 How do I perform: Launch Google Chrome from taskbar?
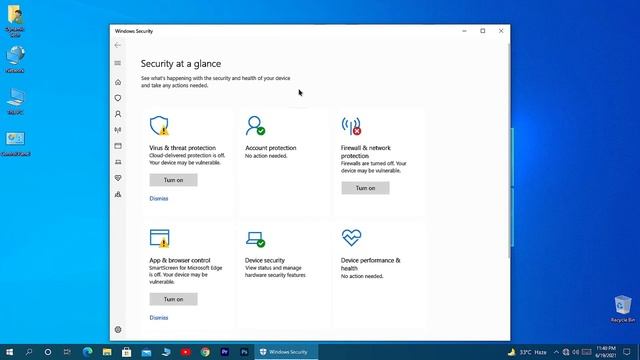point(205,352)
